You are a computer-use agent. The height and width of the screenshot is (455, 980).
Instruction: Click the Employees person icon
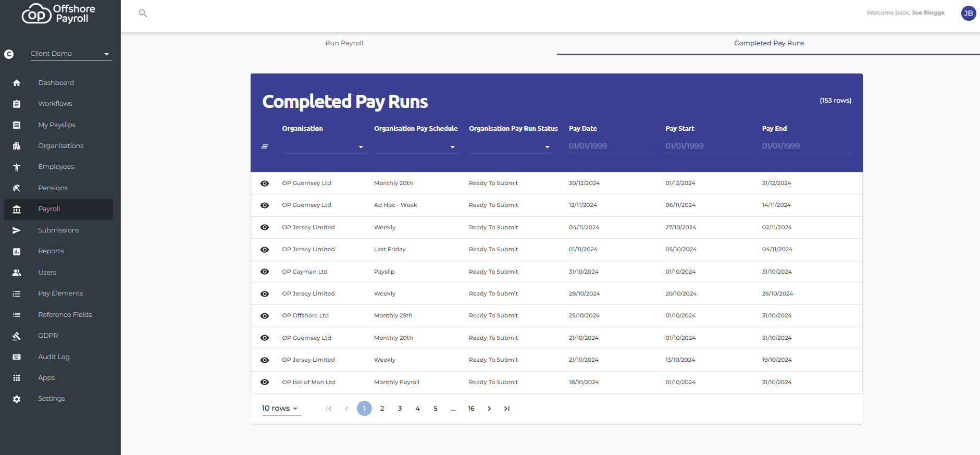point(17,167)
